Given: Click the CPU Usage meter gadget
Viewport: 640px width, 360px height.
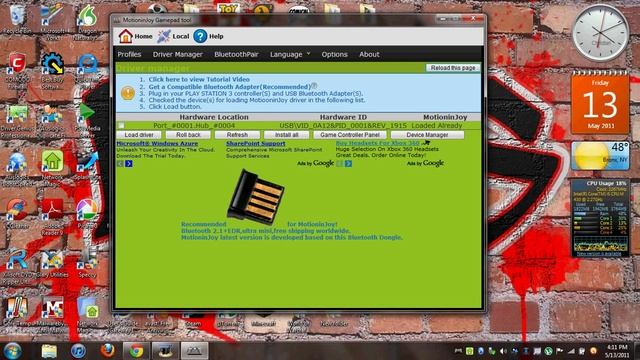Looking at the screenshot, I should pos(600,218).
